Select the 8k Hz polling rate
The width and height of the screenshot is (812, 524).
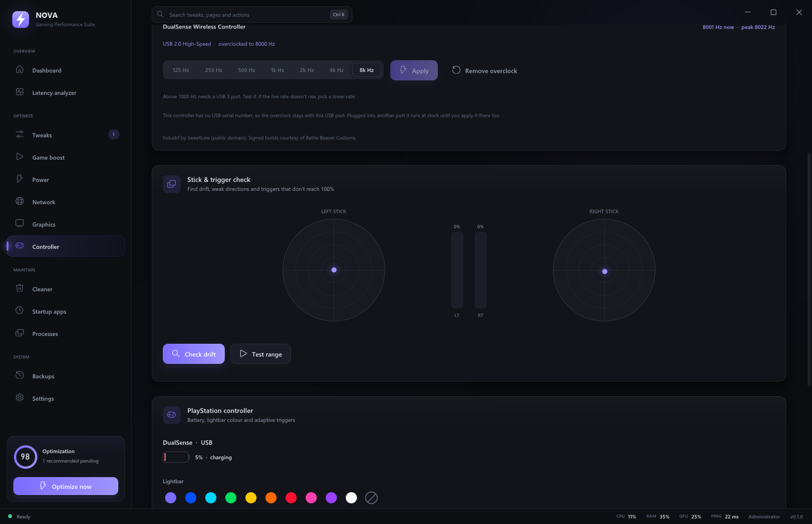click(366, 70)
